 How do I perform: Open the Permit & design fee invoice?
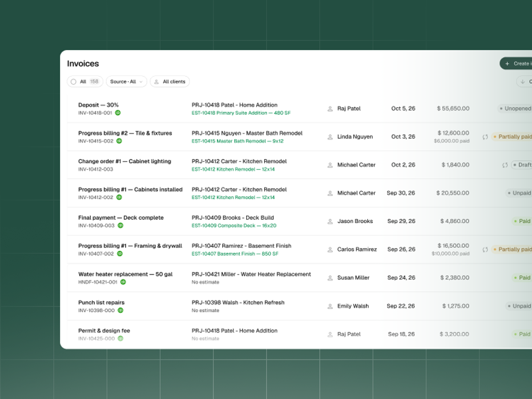tap(104, 331)
